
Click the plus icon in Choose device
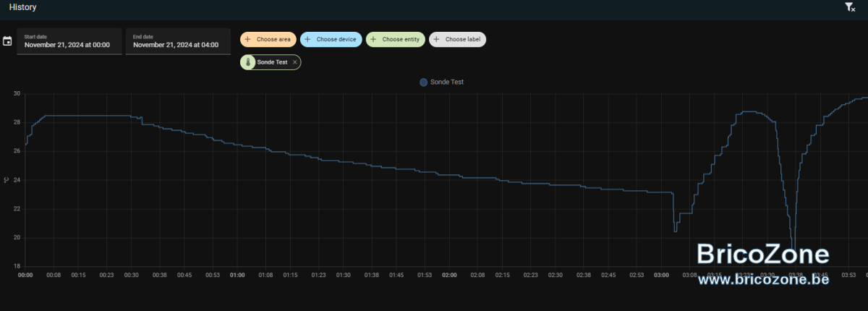[308, 39]
